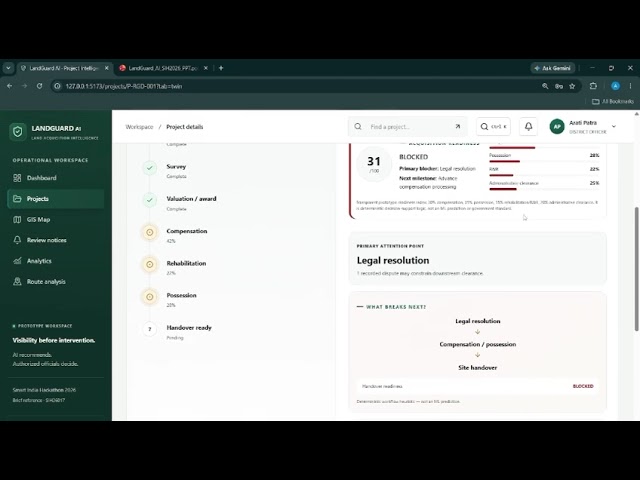640x480 pixels.
Task: Click the Projects folder icon
Action: tap(17, 199)
